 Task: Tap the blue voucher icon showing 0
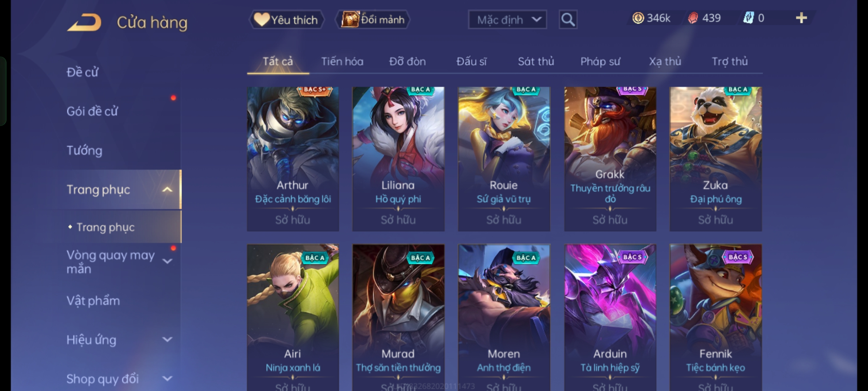point(748,18)
